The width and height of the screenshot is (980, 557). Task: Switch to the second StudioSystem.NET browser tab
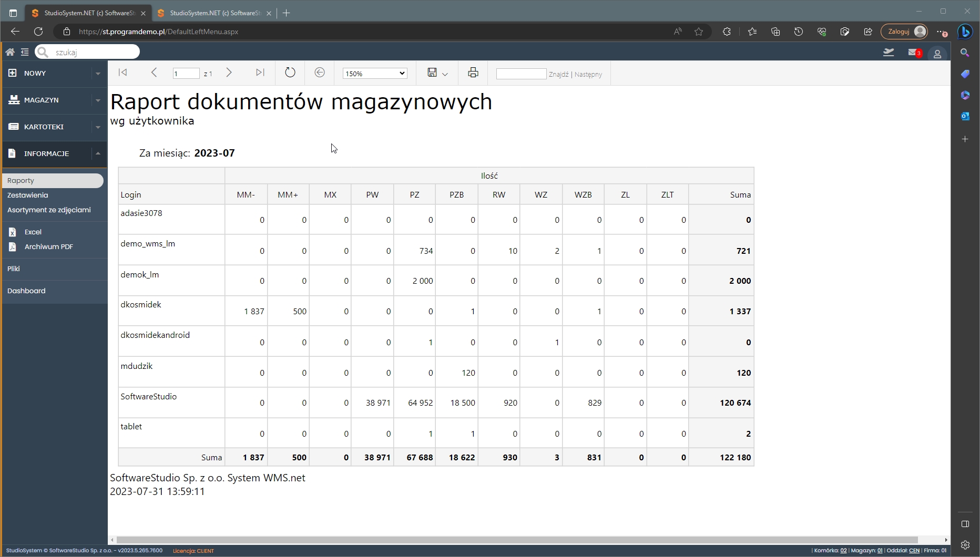(x=210, y=13)
